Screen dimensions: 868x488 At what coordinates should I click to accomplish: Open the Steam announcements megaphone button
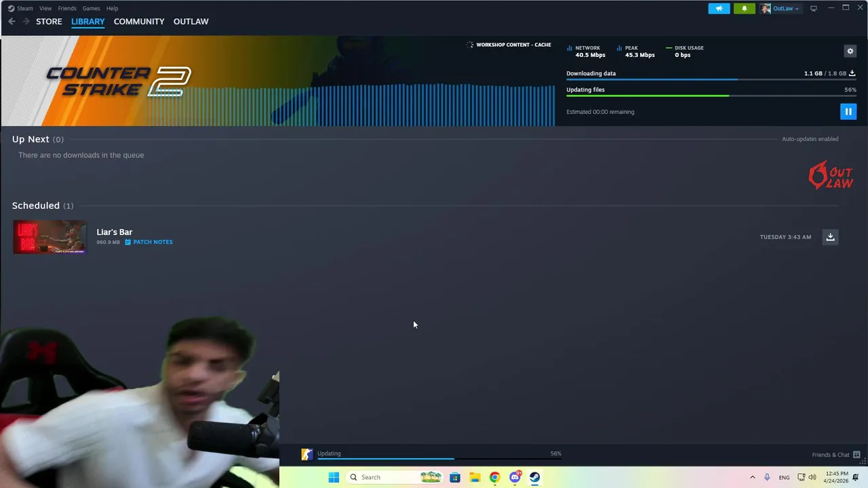pyautogui.click(x=719, y=8)
